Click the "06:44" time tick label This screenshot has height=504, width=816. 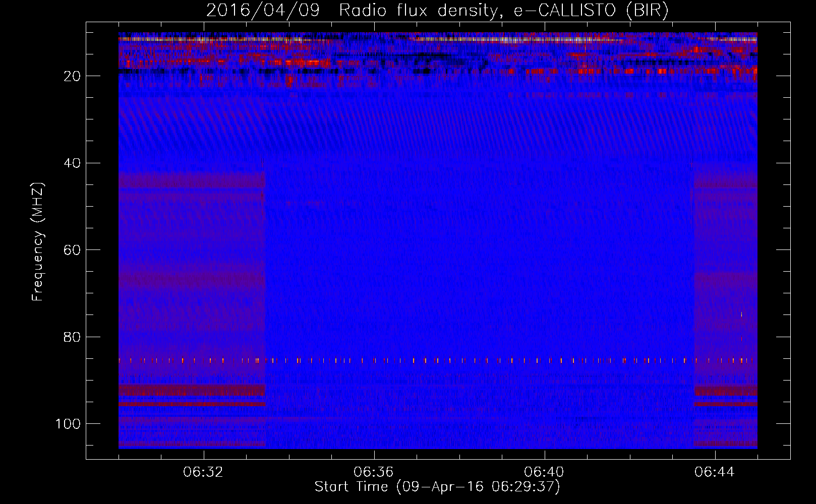714,472
